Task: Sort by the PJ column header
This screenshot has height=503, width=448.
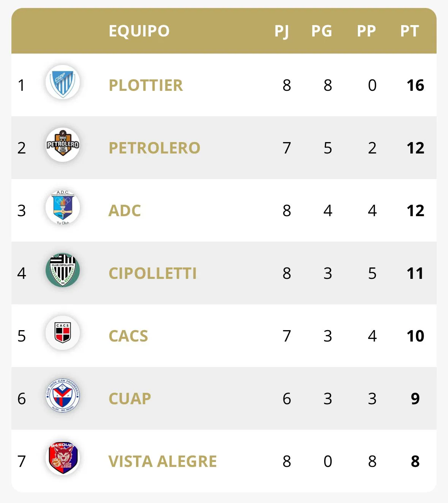Action: click(x=282, y=31)
